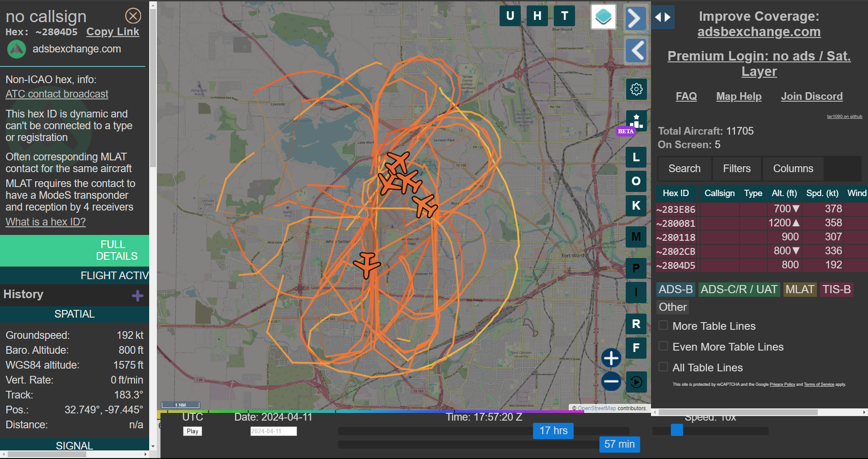This screenshot has height=459, width=868.
Task: Close the no callsign info panel
Action: (133, 16)
